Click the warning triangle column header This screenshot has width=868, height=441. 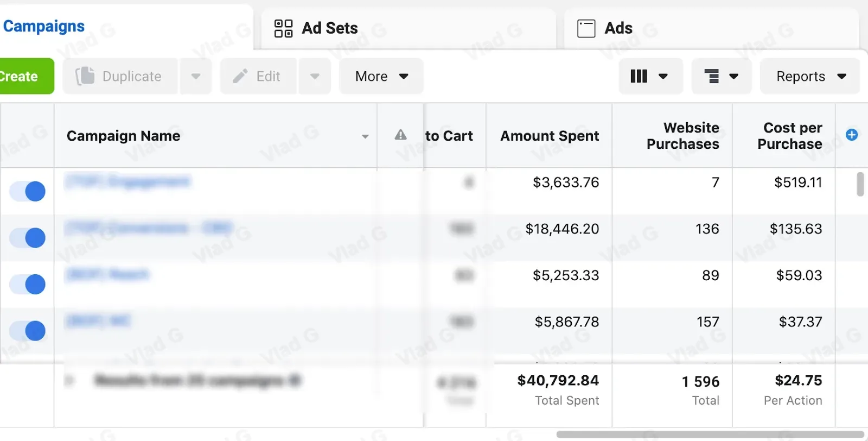[x=400, y=135]
